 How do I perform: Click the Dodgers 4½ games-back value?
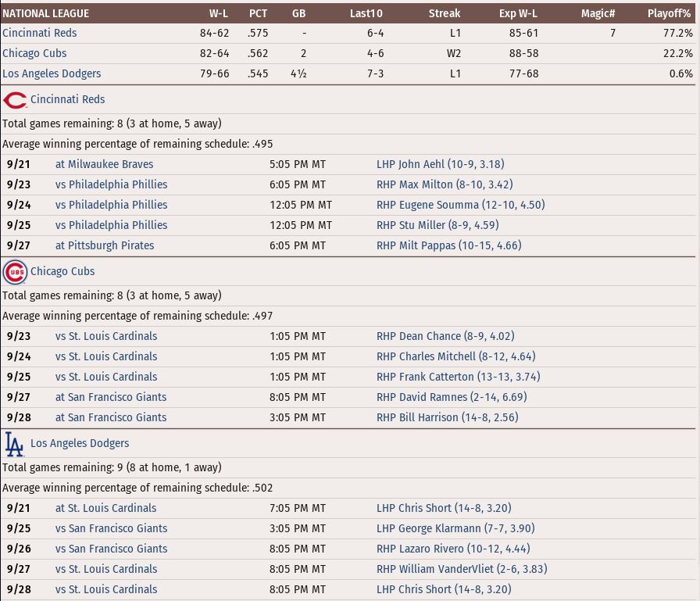(x=298, y=73)
